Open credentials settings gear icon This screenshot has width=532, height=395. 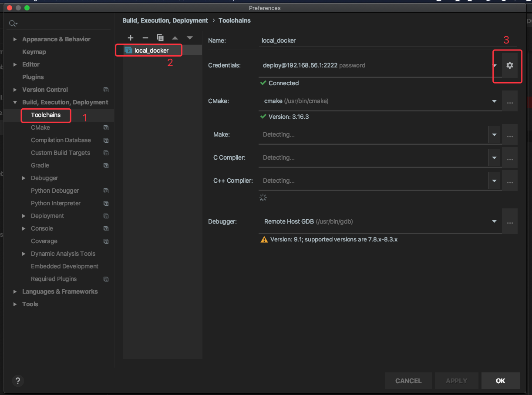(x=510, y=65)
